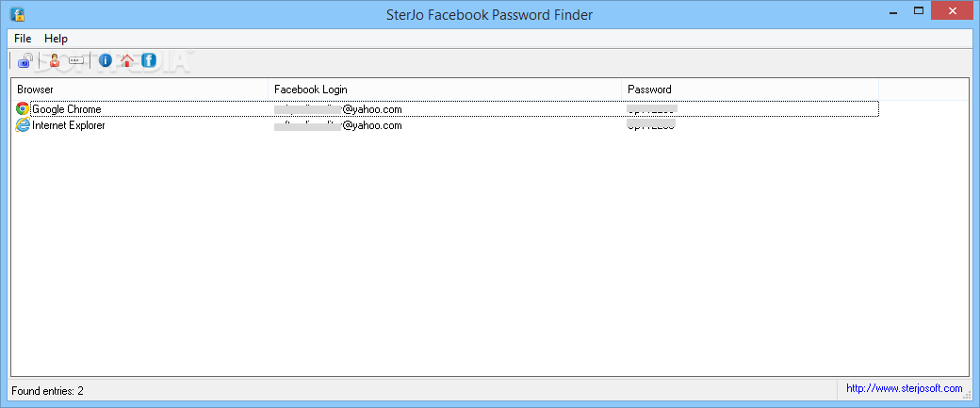Click the Google Chrome browser icon

tap(23, 109)
